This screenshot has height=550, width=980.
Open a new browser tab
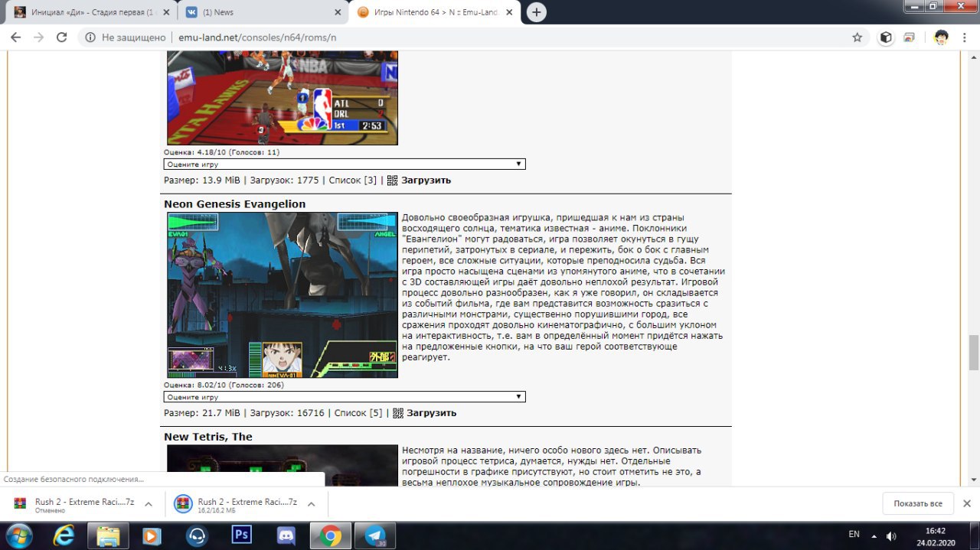(537, 12)
